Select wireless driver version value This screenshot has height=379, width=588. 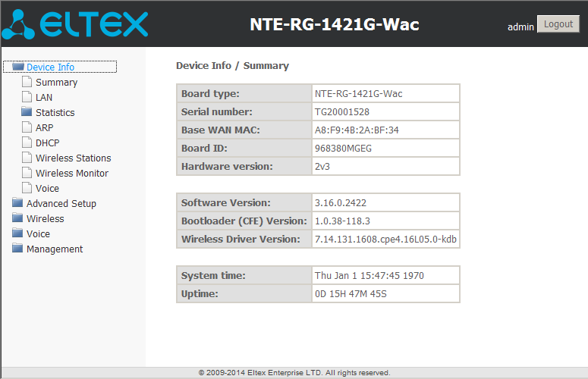tap(385, 240)
